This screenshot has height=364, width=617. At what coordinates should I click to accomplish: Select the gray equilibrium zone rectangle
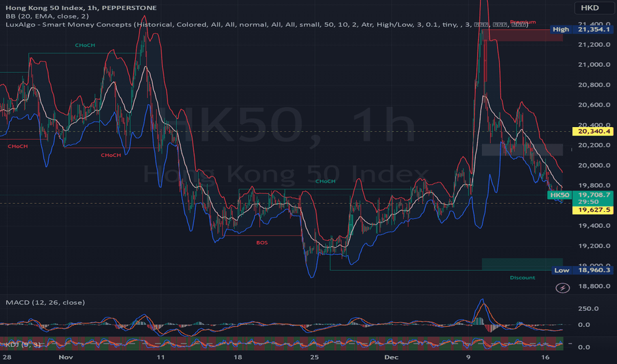click(x=522, y=150)
